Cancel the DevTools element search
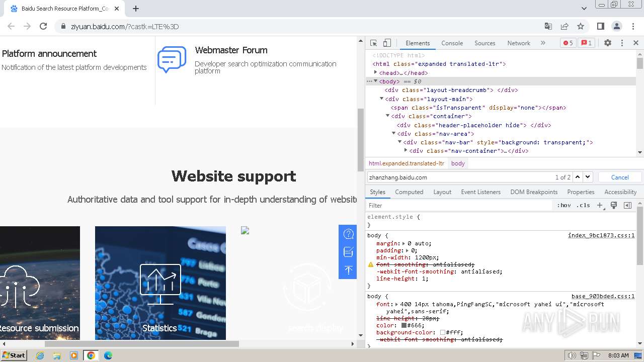Screen dimensions: 644x362 coord(620,177)
